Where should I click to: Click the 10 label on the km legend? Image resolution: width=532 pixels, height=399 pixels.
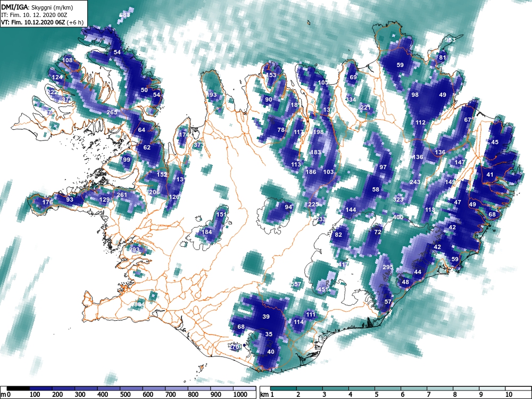(508, 395)
